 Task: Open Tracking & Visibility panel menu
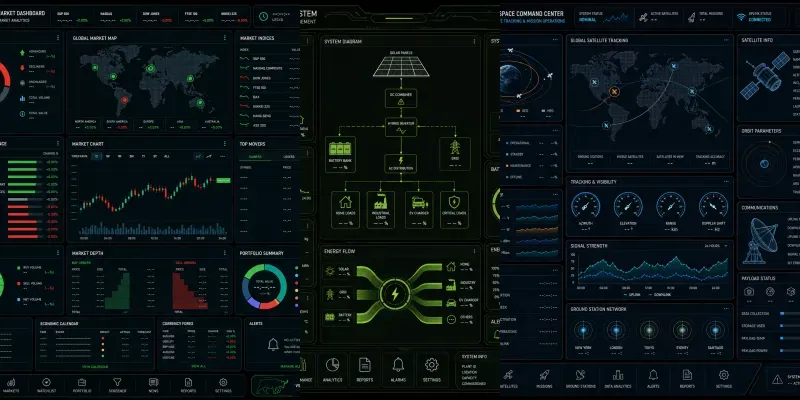coord(726,182)
